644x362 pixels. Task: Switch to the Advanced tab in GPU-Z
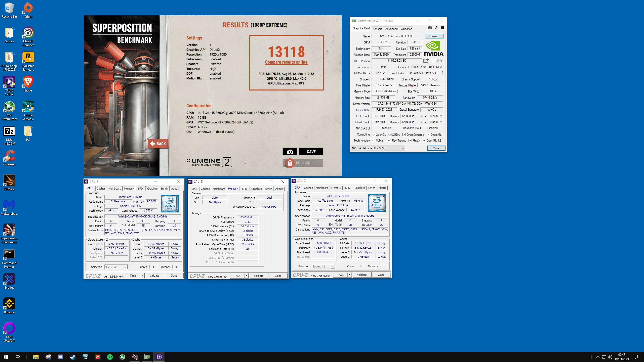[391, 29]
